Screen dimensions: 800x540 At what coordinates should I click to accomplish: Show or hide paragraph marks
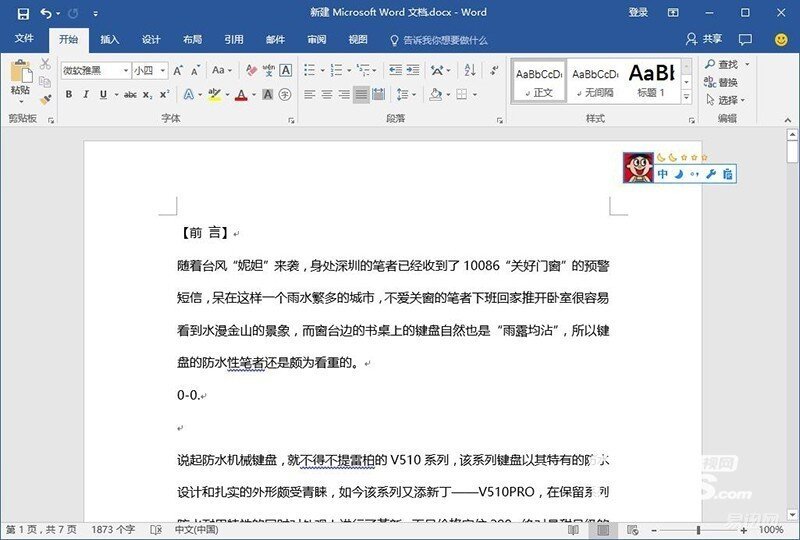pyautogui.click(x=494, y=70)
